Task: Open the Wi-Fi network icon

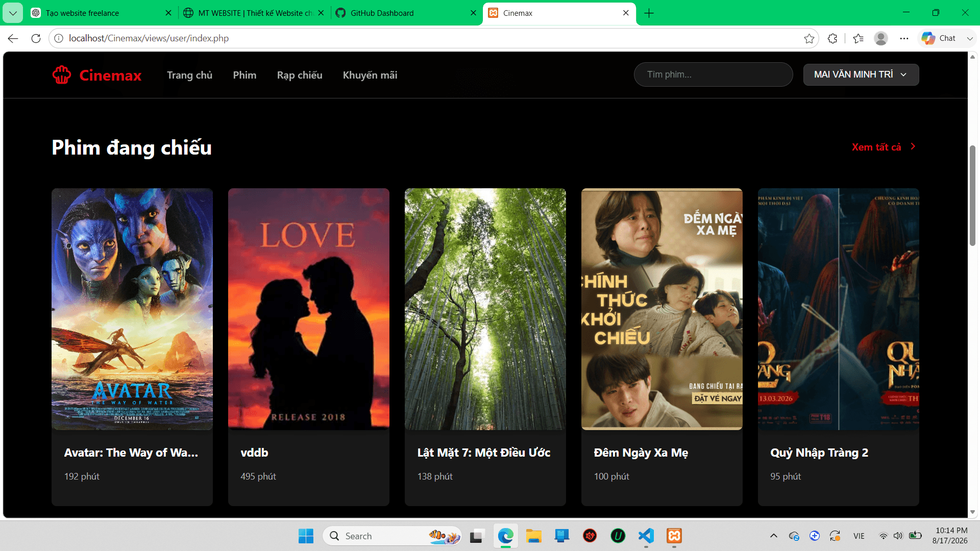Action: tap(883, 536)
